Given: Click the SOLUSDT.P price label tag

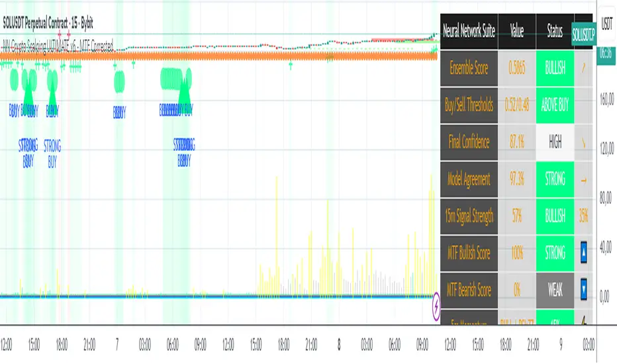Looking at the screenshot, I should click(584, 35).
